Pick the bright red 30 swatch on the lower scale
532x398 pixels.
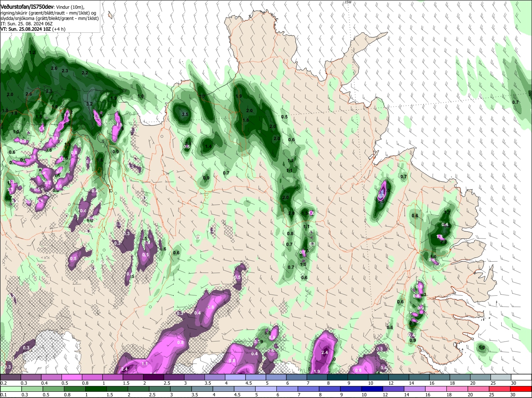coord(522,389)
